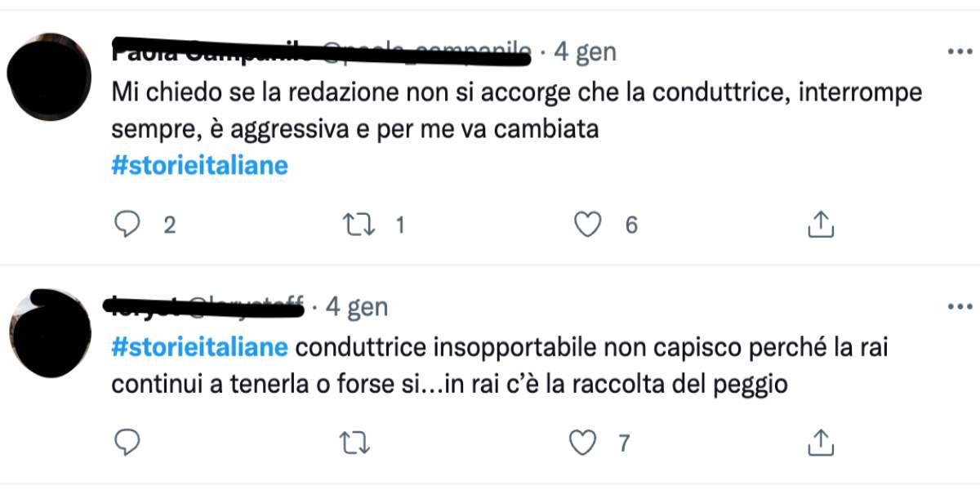This screenshot has width=980, height=490.
Task: Reply to the tweet about la redazione
Action: pos(127,224)
